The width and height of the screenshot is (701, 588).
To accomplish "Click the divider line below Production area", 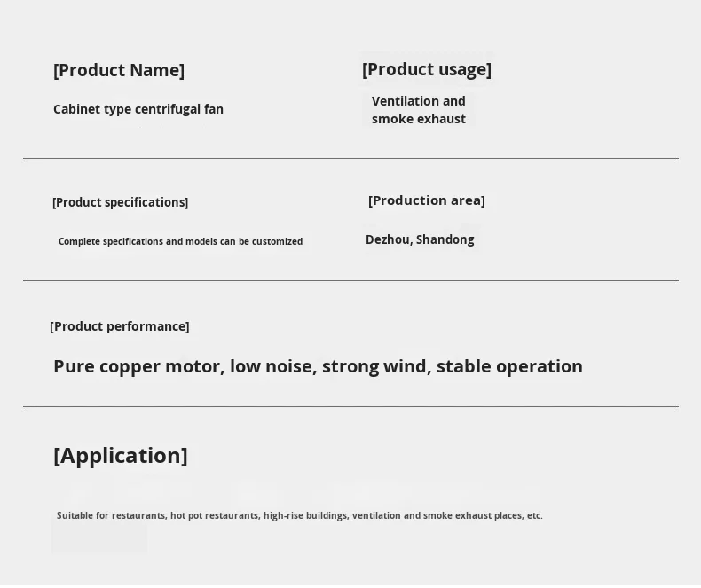I will click(351, 280).
